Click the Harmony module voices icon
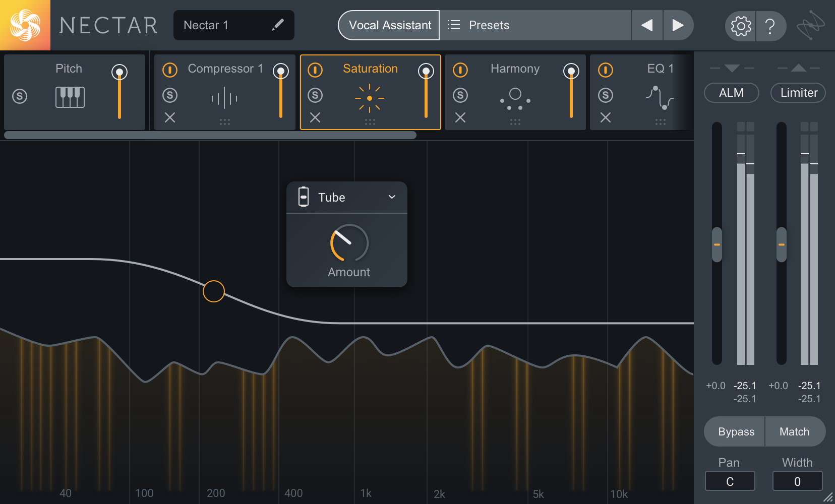 click(x=515, y=99)
